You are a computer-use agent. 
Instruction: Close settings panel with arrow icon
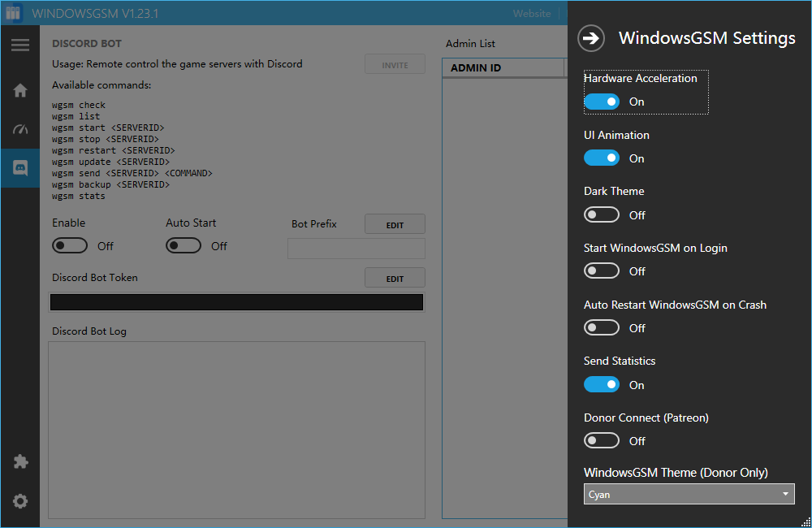point(592,38)
